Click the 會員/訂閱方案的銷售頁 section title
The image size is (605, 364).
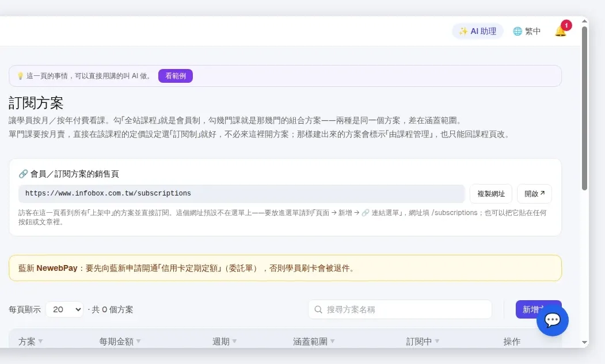74,174
